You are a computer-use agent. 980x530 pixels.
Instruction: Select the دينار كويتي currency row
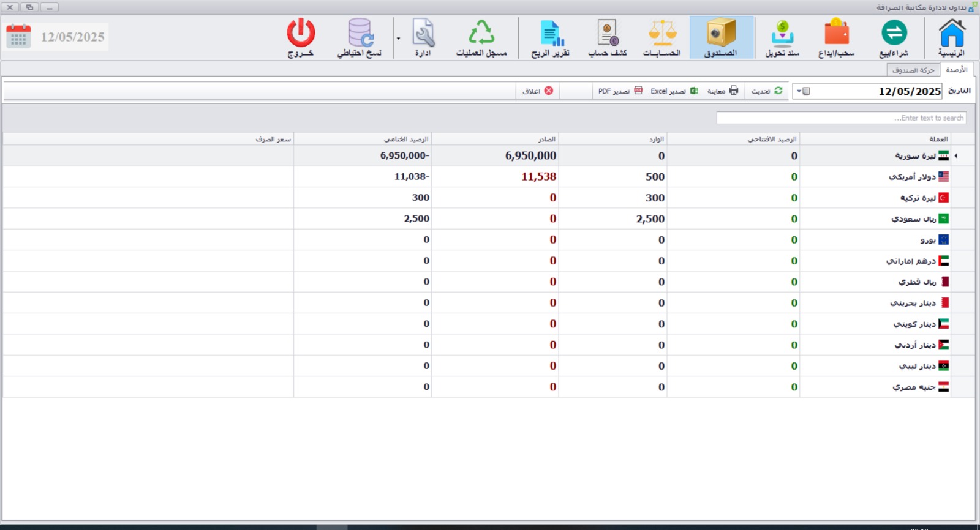click(489, 324)
